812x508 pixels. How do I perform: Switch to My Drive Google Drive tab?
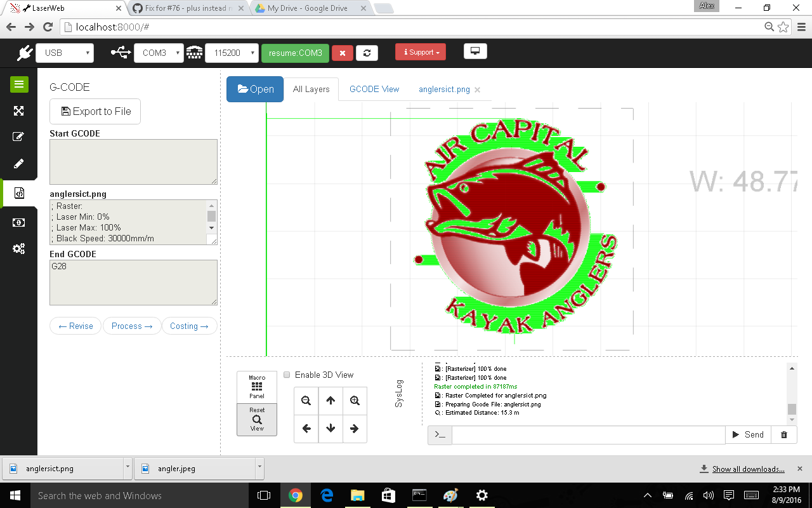(311, 8)
